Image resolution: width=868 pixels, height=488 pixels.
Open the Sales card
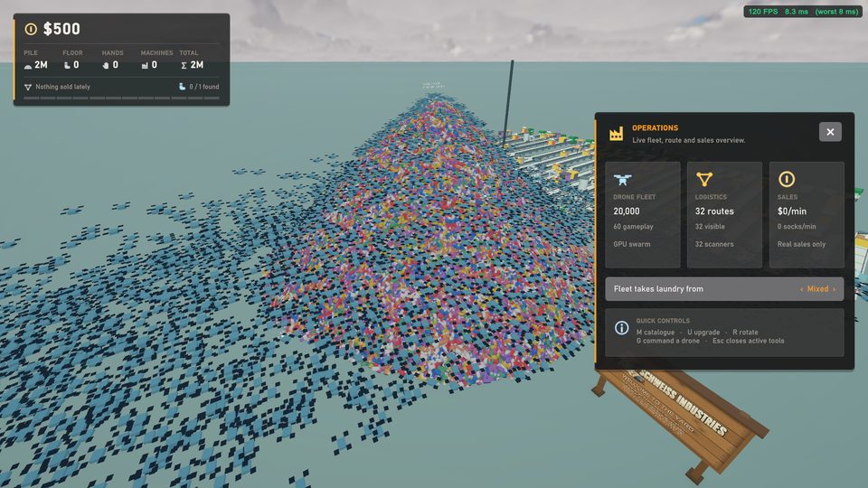coord(807,215)
